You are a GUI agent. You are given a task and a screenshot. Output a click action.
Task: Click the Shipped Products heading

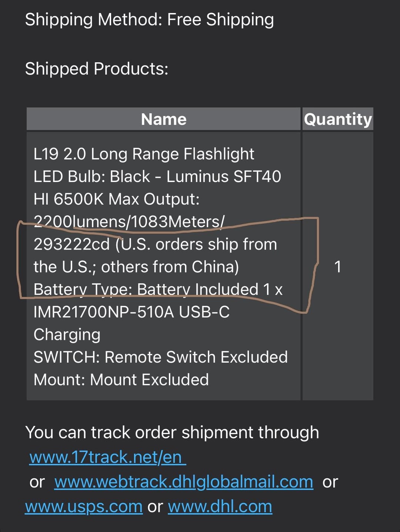(97, 69)
